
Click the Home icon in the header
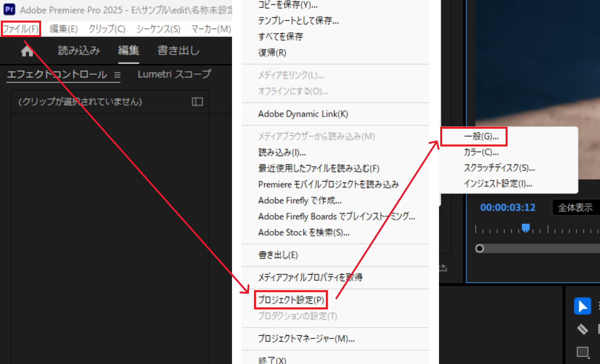coord(27,51)
